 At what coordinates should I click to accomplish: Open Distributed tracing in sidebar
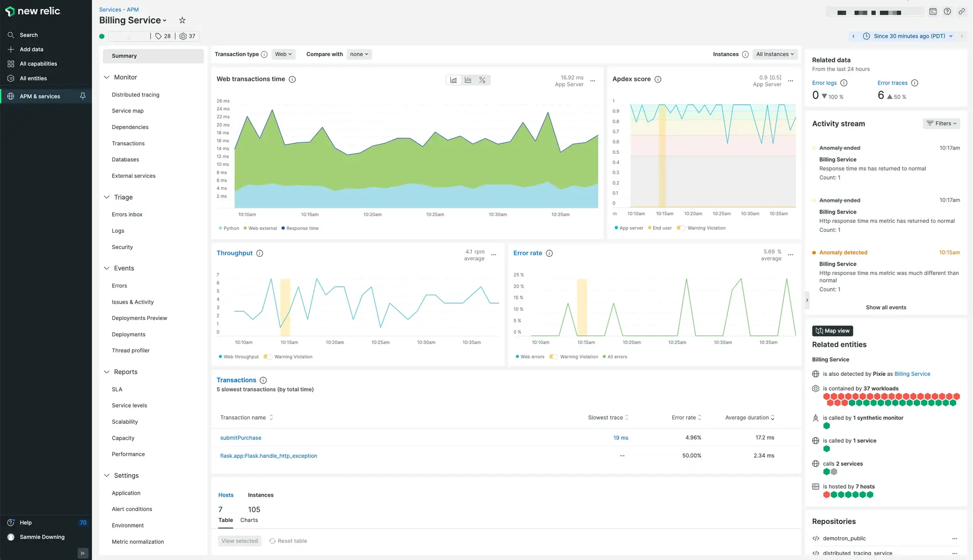click(x=135, y=95)
